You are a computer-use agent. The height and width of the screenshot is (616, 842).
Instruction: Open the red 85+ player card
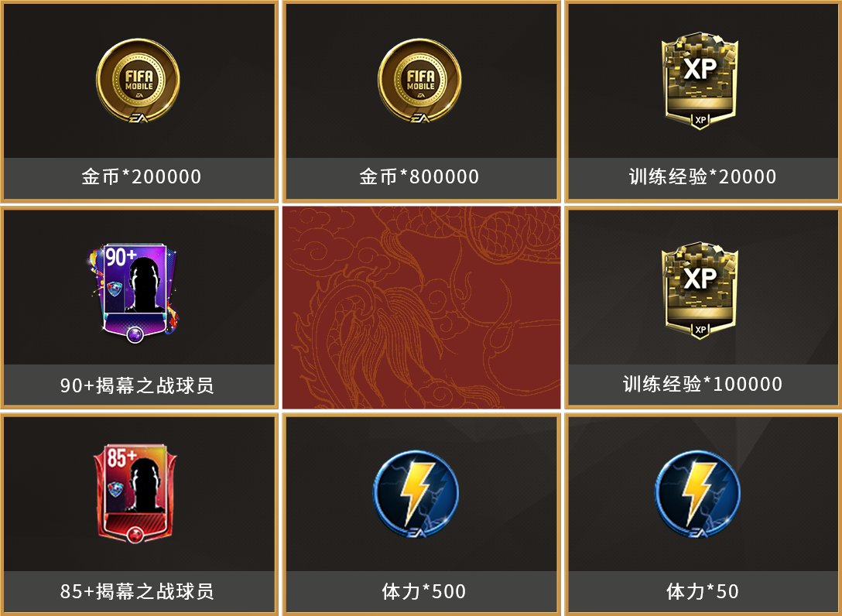(x=135, y=493)
